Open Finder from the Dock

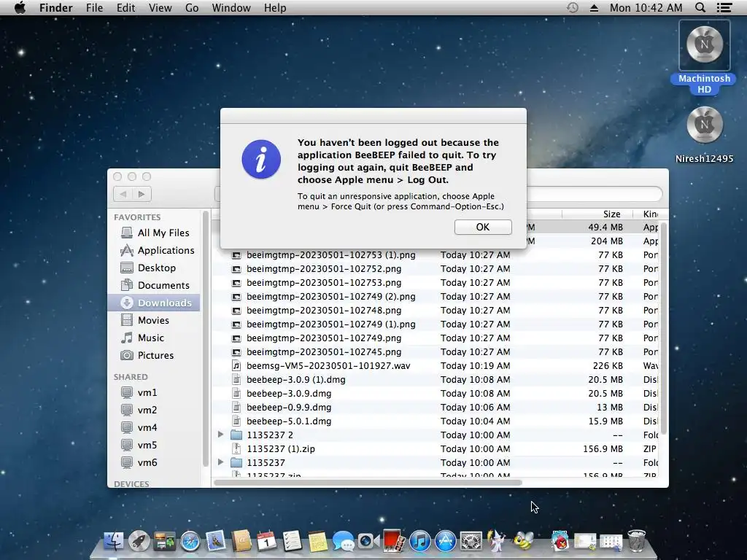(x=113, y=541)
